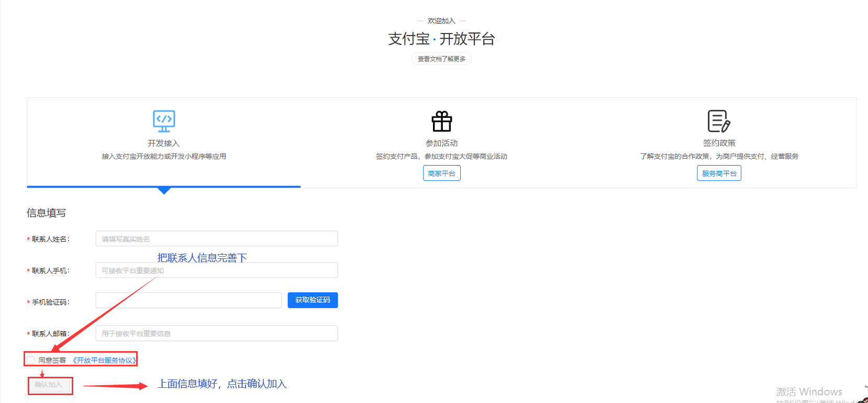Click the 信息填写 section heading
Screen dimensions: 868x403
click(46, 213)
